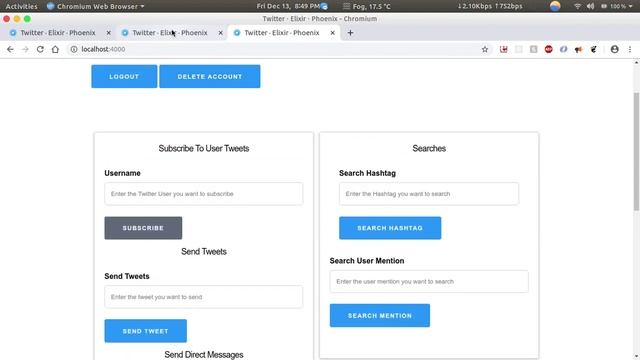Click the localhost:4000 address bar
The width and height of the screenshot is (640, 360).
[278, 49]
